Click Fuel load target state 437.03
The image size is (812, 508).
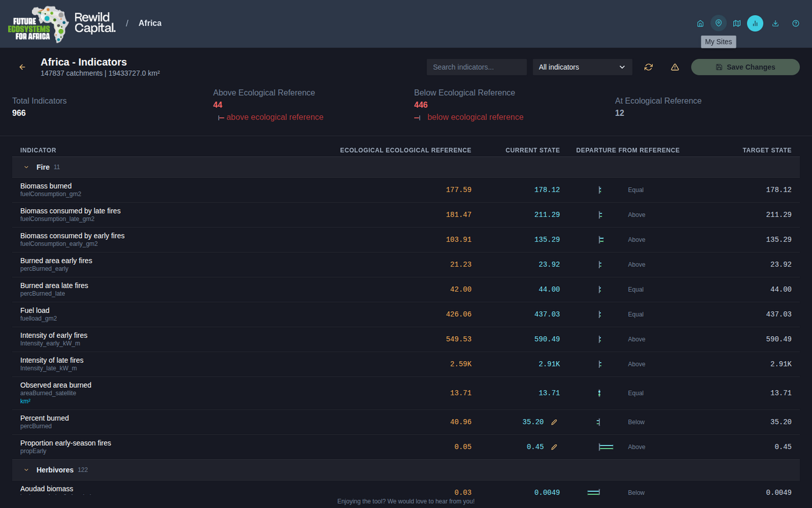tap(778, 315)
